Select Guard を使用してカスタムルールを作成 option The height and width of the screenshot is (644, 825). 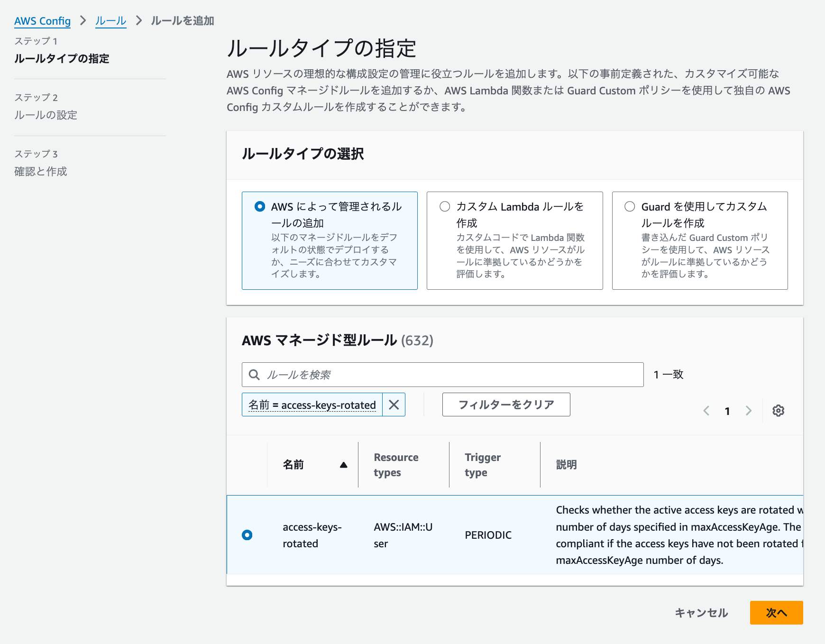pos(700,240)
